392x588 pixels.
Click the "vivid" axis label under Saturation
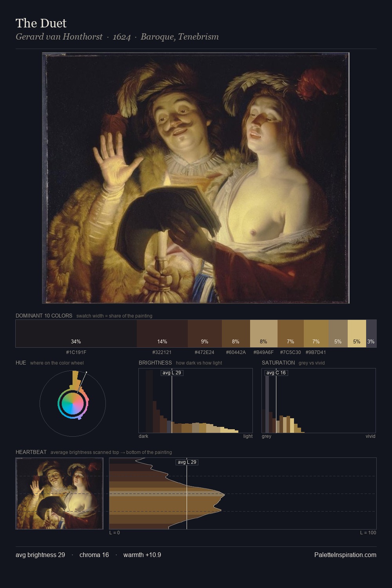point(370,436)
